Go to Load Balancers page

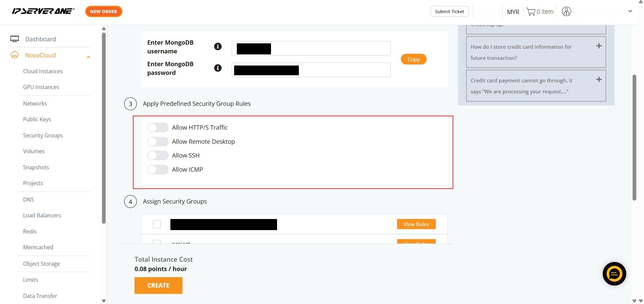pyautogui.click(x=42, y=215)
